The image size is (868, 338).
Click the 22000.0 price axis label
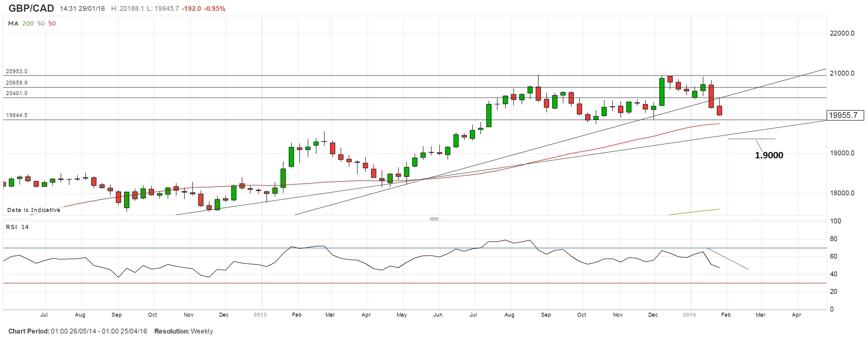pyautogui.click(x=842, y=33)
